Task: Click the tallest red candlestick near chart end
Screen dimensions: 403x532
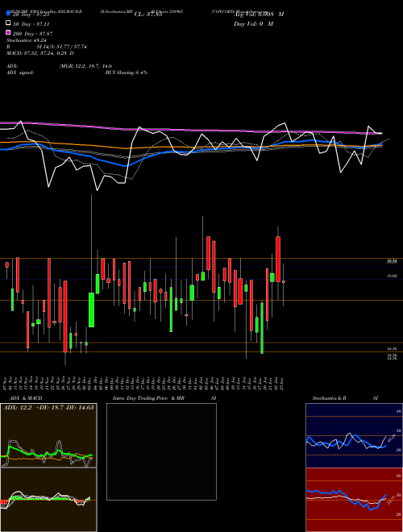Action: (278, 260)
